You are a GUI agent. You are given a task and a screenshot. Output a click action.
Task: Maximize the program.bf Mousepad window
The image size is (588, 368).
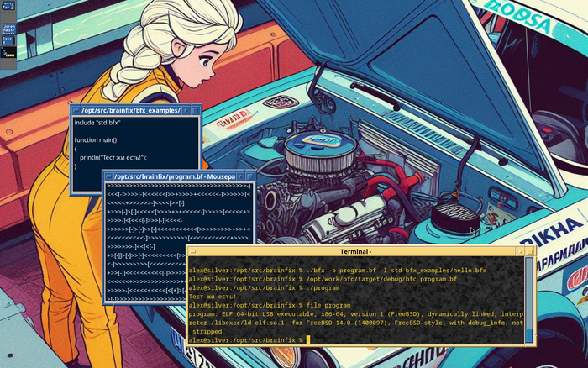pyautogui.click(x=250, y=176)
